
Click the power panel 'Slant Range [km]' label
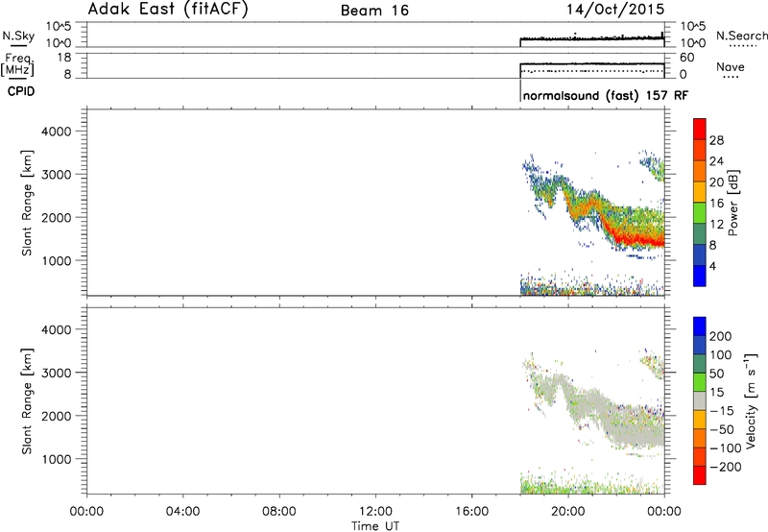[27, 203]
